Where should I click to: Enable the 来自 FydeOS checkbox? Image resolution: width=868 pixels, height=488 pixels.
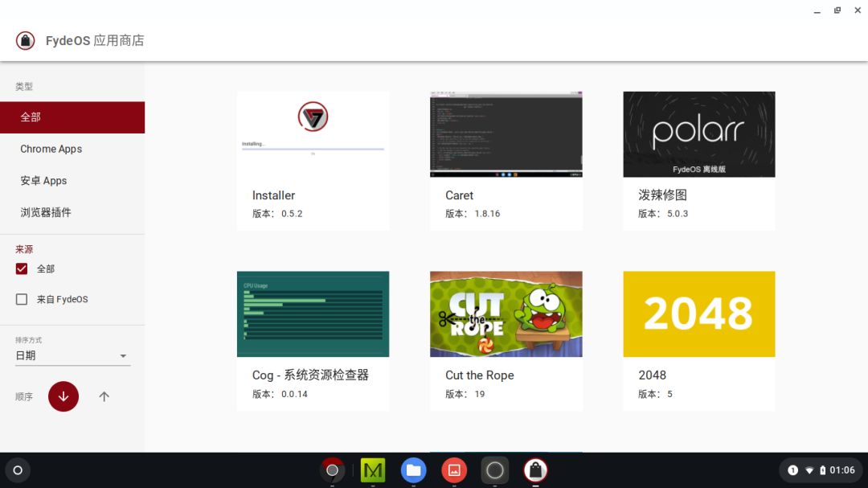point(22,299)
